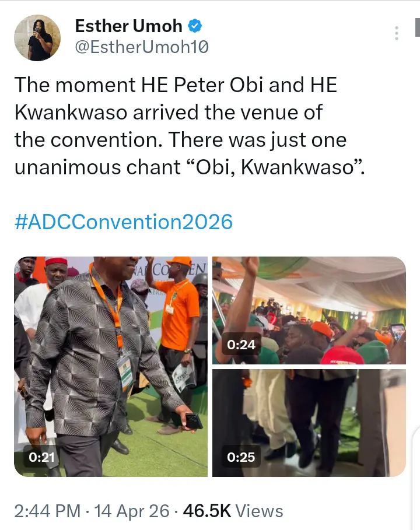Open the @EstherUmoh10 handle link

pyautogui.click(x=142, y=47)
